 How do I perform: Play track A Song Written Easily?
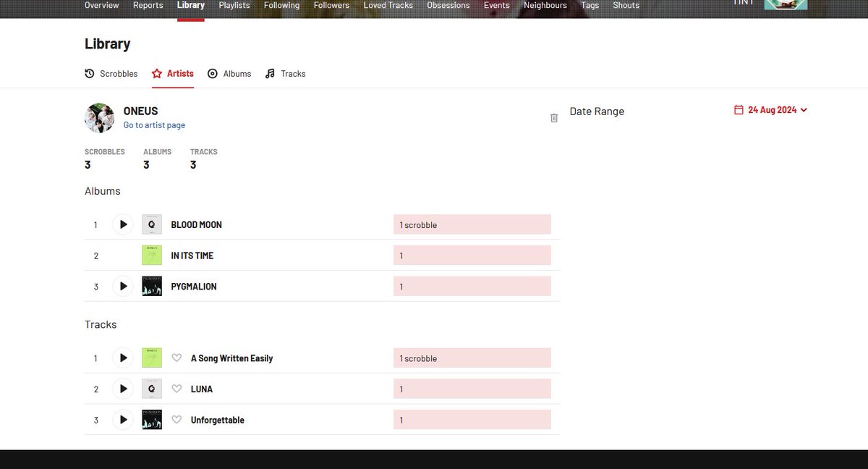point(123,358)
